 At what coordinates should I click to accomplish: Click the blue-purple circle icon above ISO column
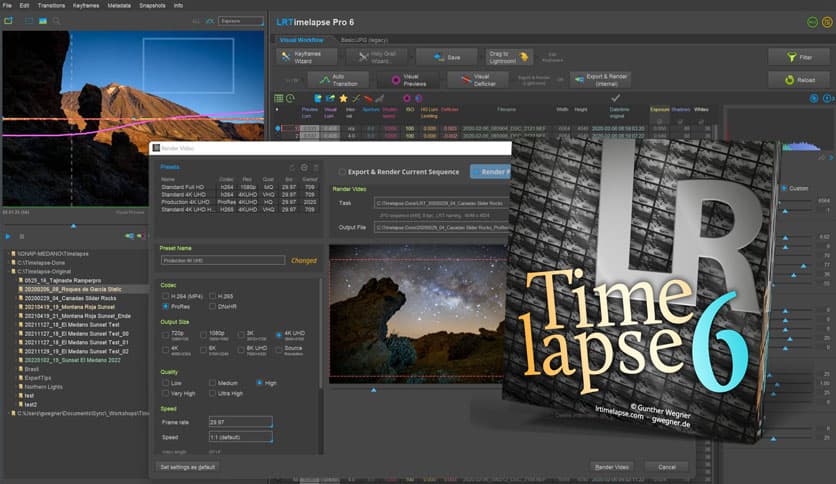tap(419, 98)
